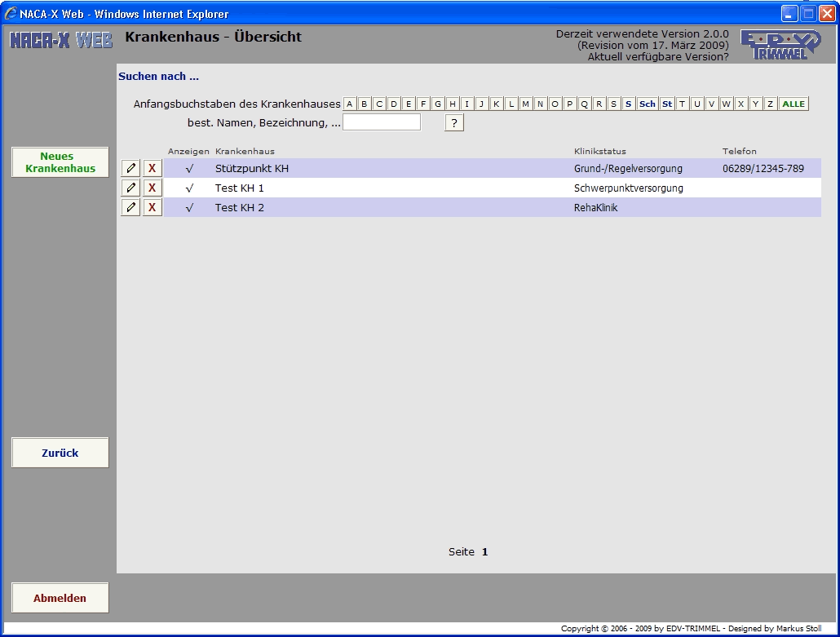Filter hospitals starting with K
Screen dimensions: 840x637
[x=497, y=104]
